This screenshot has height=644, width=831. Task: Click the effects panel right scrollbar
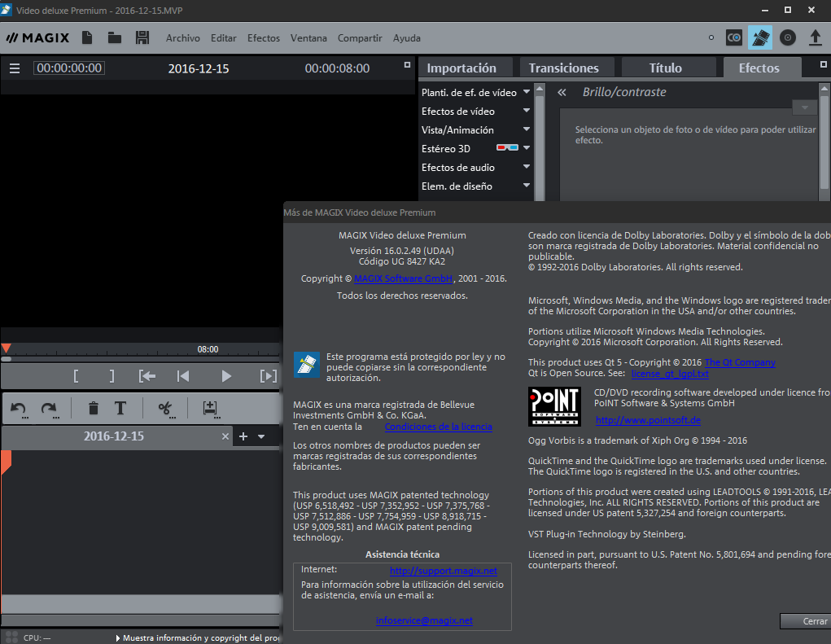click(824, 142)
